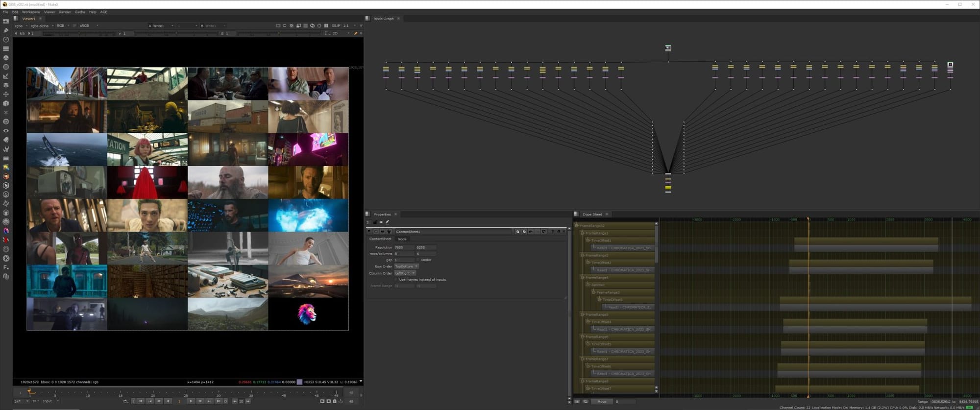Open the Render menu

pyautogui.click(x=65, y=12)
